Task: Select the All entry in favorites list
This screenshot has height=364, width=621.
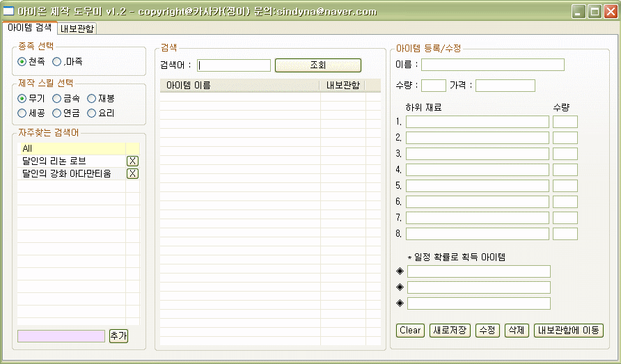Action: tap(70, 148)
